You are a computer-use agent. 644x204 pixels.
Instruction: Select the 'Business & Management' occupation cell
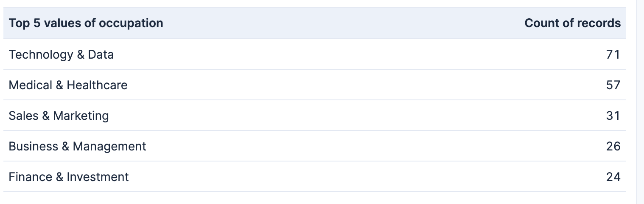coord(78,146)
